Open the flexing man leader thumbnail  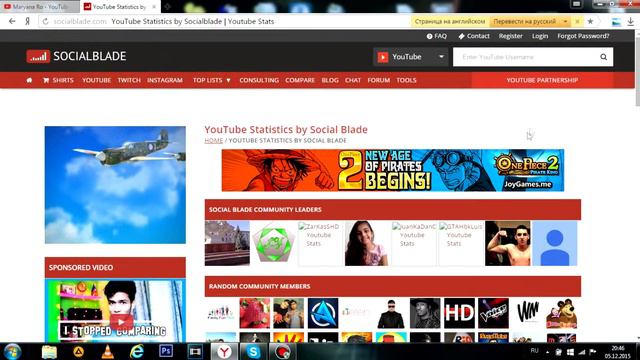point(508,243)
